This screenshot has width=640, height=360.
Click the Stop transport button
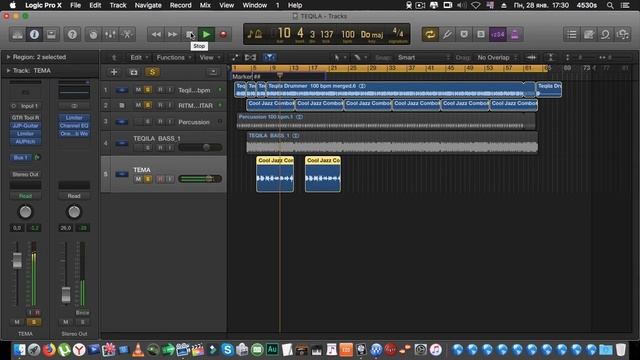coord(190,35)
